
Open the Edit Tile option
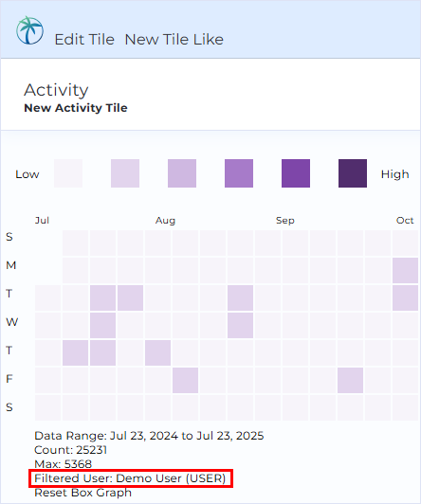84,40
